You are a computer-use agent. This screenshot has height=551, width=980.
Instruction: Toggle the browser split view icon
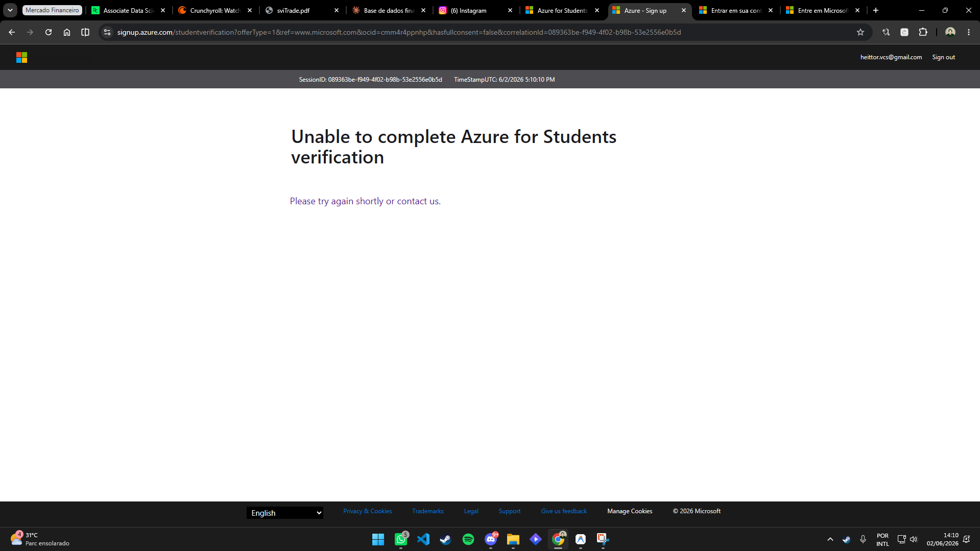pyautogui.click(x=85, y=32)
